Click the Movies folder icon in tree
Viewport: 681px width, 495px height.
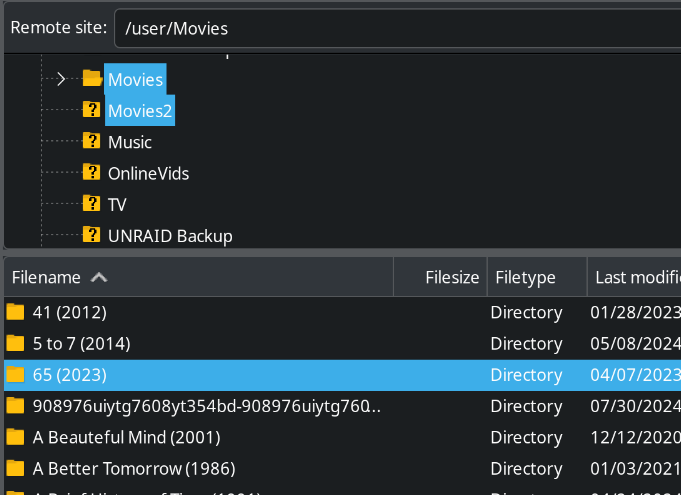tap(92, 79)
